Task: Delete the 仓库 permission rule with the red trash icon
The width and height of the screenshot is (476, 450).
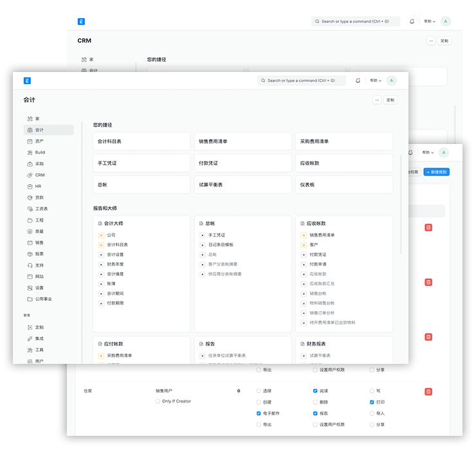Action: [x=428, y=392]
